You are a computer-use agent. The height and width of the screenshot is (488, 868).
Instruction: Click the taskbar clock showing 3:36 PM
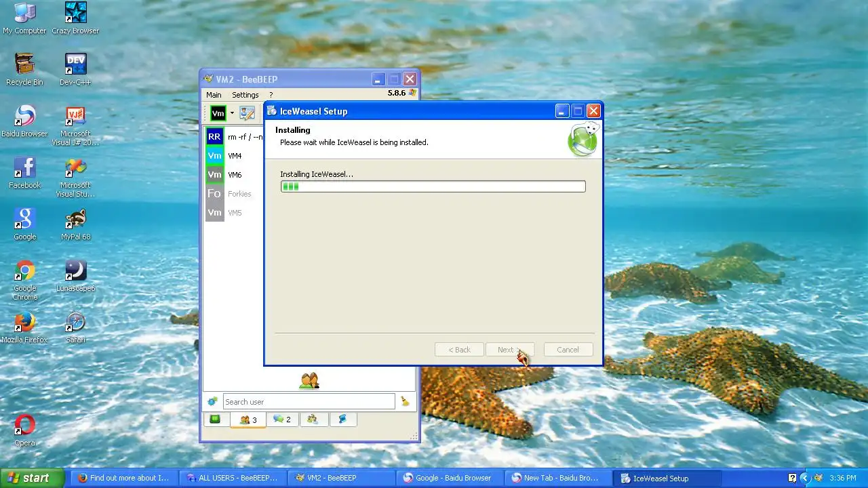coord(843,478)
